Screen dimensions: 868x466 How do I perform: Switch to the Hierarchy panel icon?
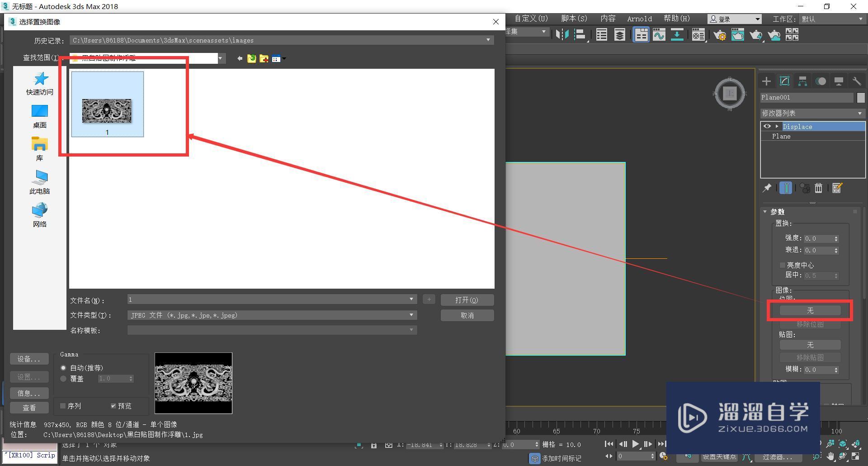802,81
